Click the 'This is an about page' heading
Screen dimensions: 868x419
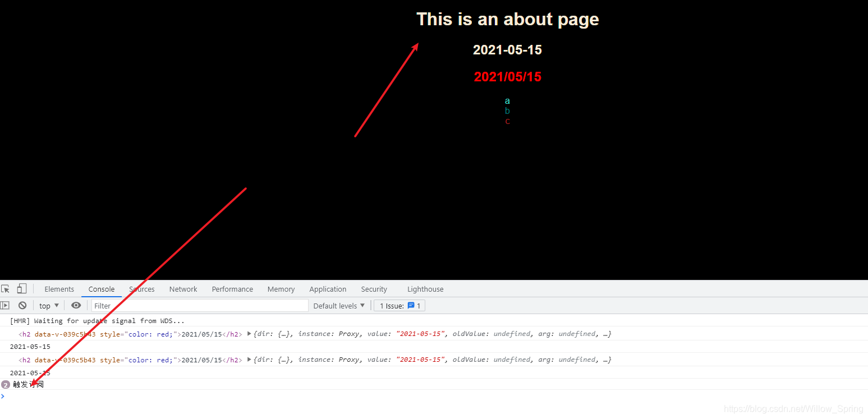[x=507, y=19]
